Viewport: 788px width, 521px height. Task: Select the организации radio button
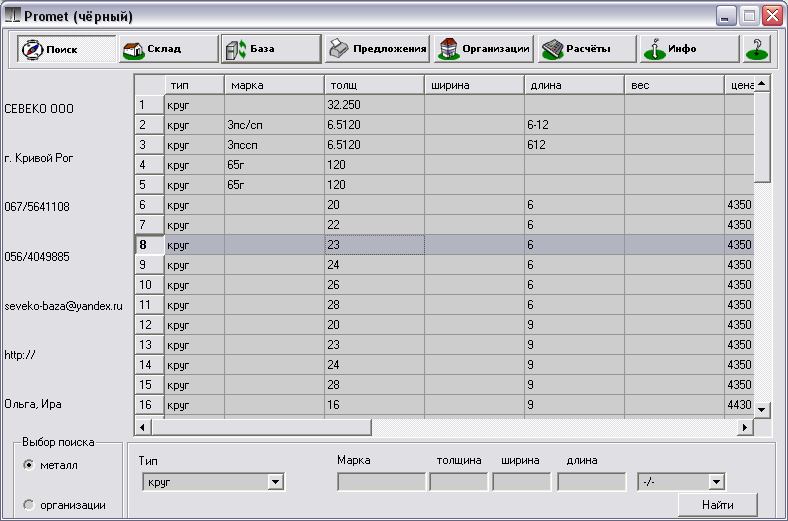pyautogui.click(x=29, y=505)
